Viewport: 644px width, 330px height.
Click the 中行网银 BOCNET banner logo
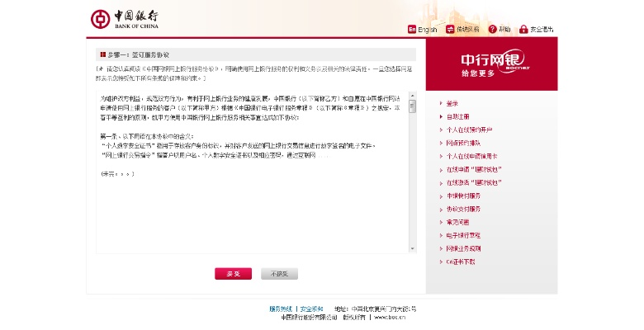pos(490,64)
